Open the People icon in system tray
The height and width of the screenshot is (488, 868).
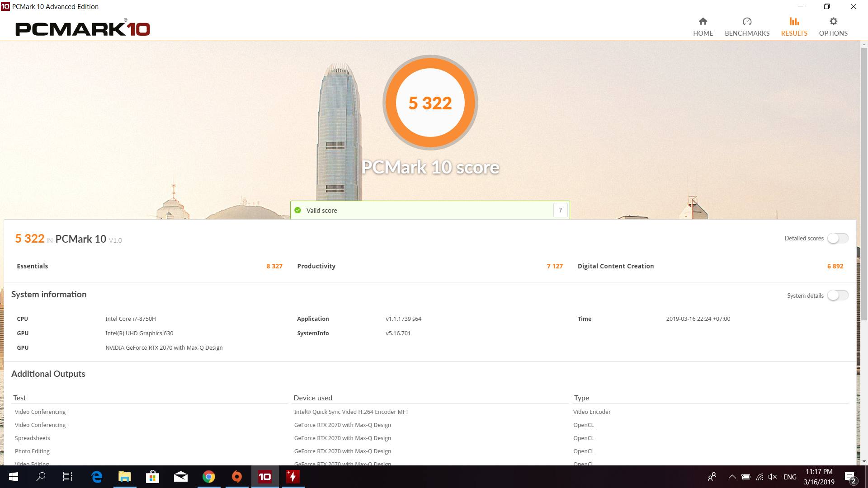pyautogui.click(x=712, y=477)
